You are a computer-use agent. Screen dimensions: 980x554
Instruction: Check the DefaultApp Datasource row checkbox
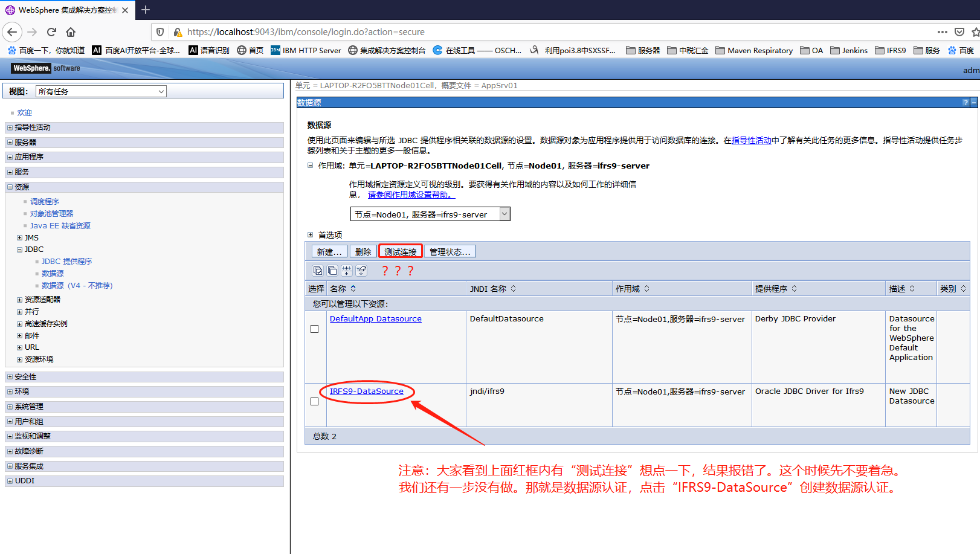(x=314, y=329)
